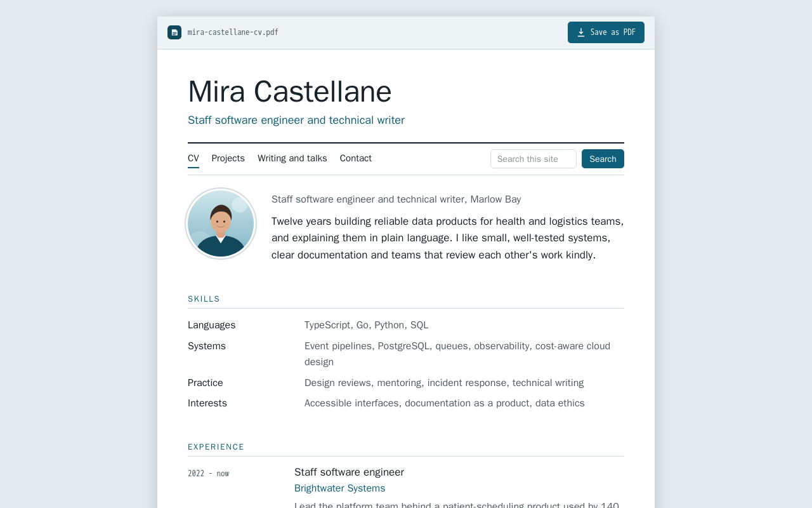Click the Practice skill label
812x508 pixels.
click(x=206, y=383)
